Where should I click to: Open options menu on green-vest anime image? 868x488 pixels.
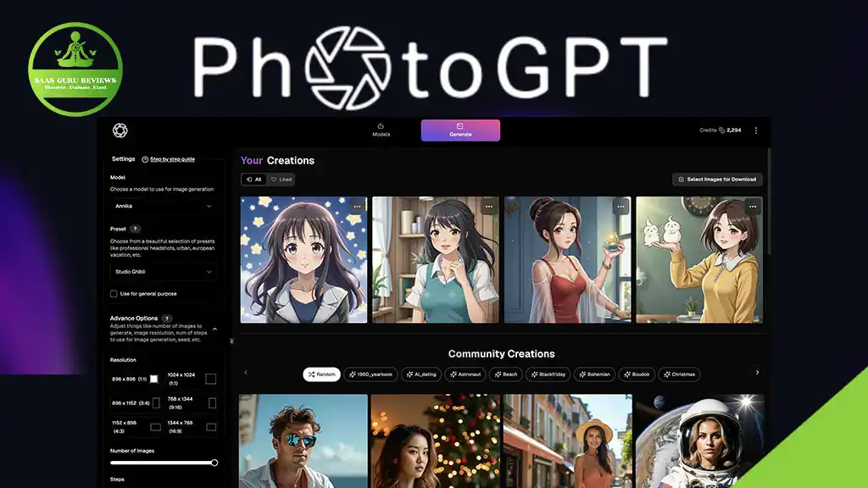[x=489, y=207]
